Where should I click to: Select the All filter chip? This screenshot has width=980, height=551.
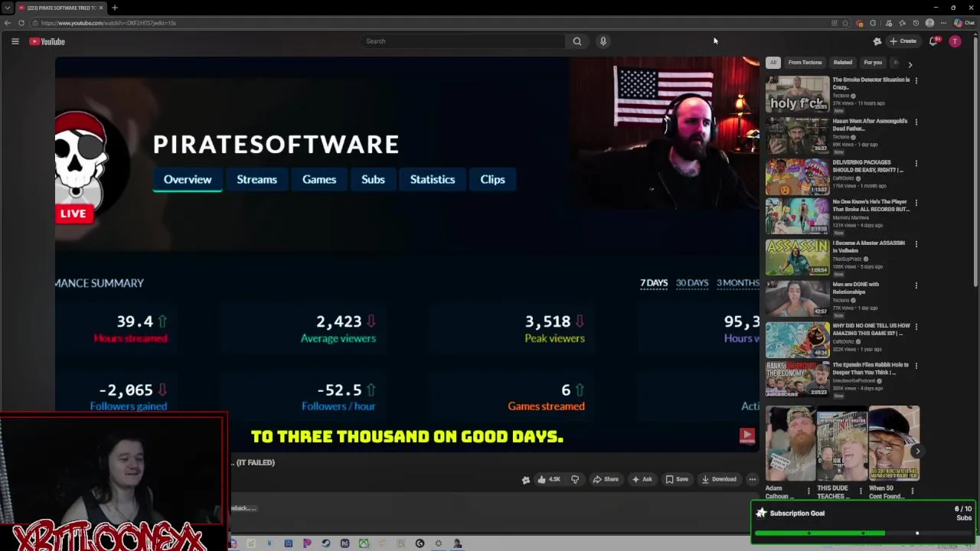pyautogui.click(x=773, y=63)
